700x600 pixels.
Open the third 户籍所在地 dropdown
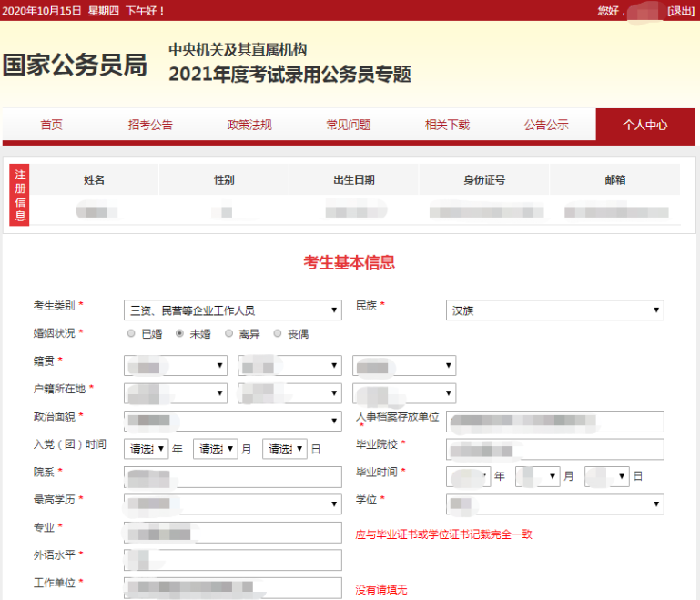(404, 393)
